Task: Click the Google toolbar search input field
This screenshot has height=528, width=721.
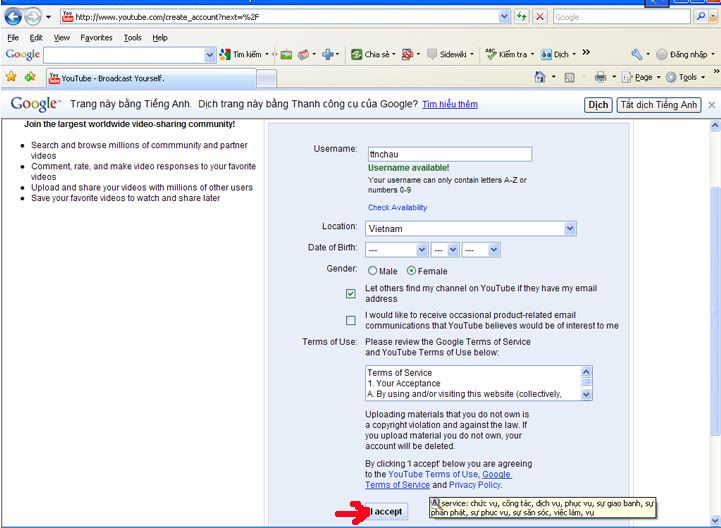Action: (124, 55)
